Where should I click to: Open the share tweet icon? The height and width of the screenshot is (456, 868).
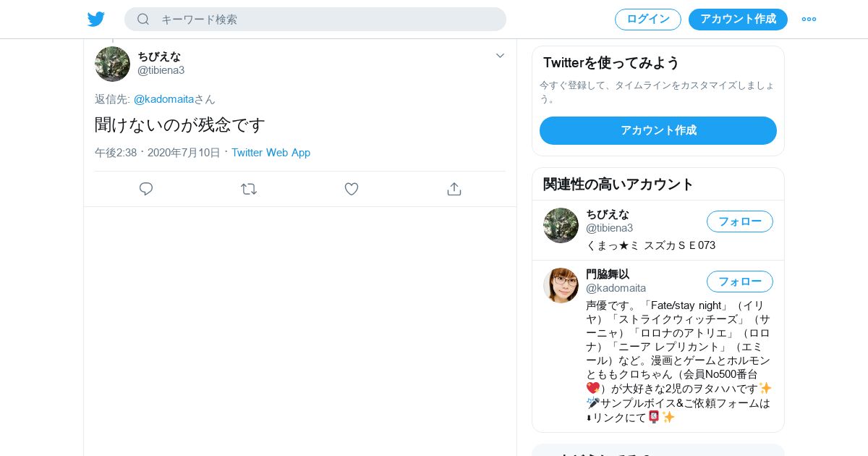pos(454,189)
